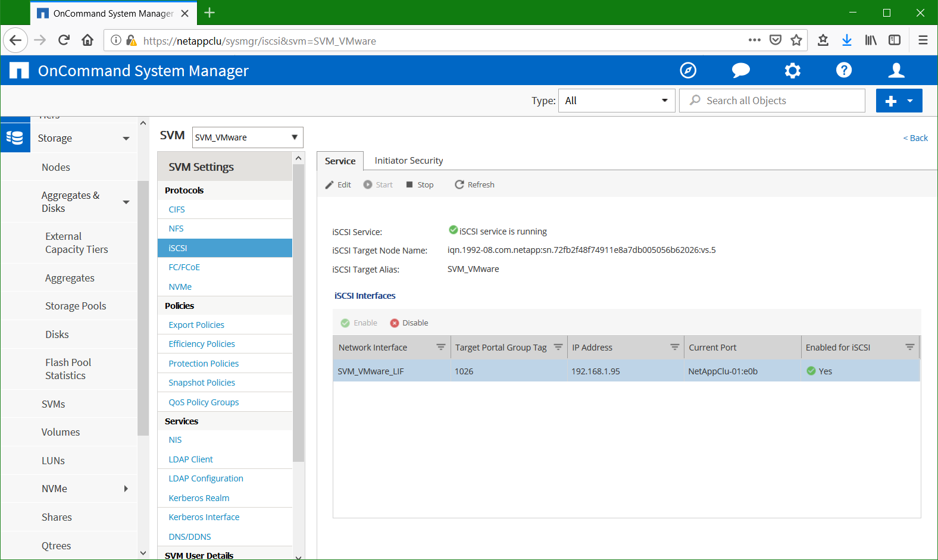This screenshot has height=560, width=938.
Task: Select iSCSI in SVM Settings
Action: coord(225,248)
